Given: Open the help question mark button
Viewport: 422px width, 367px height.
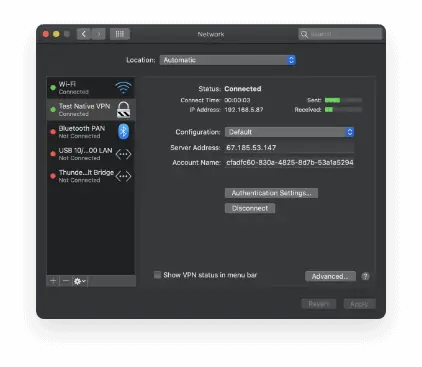Looking at the screenshot, I should tap(365, 276).
